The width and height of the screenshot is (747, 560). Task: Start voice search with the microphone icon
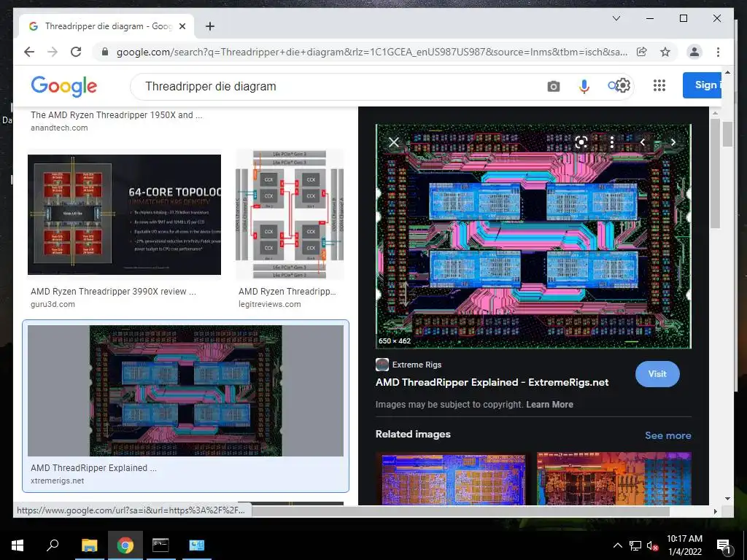pyautogui.click(x=584, y=86)
